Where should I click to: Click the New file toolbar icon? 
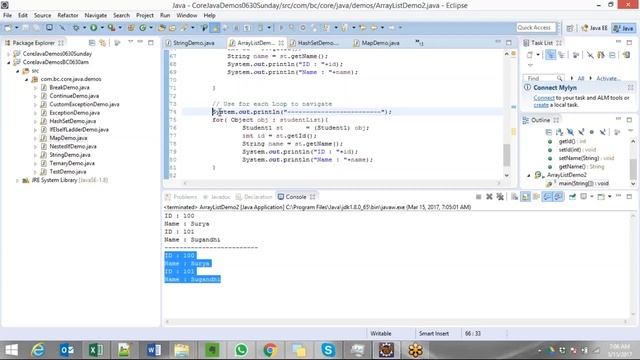point(7,28)
